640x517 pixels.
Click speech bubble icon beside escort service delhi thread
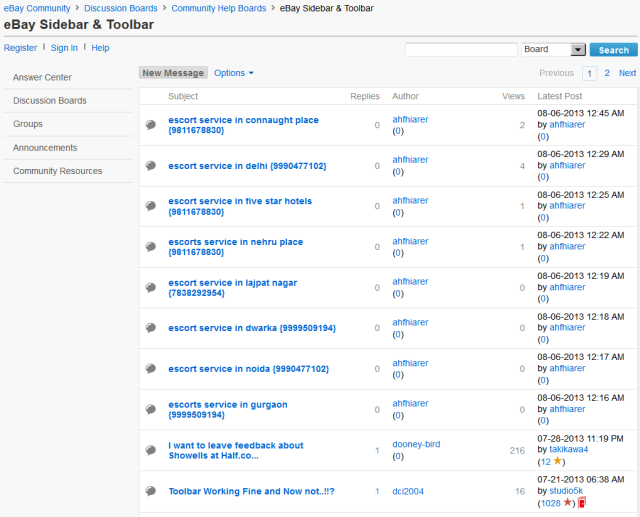[150, 166]
